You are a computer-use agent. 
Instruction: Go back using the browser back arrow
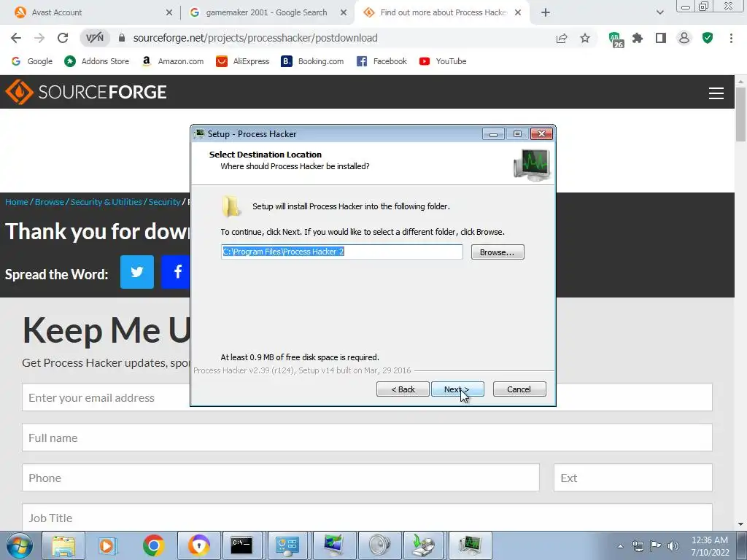tap(16, 38)
